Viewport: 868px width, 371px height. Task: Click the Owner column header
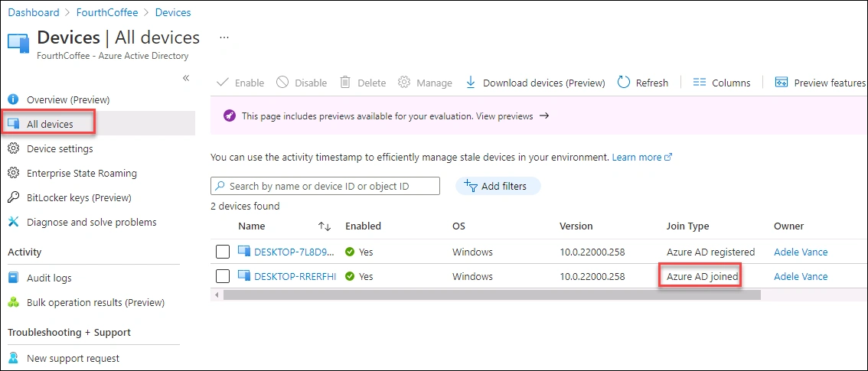[789, 226]
